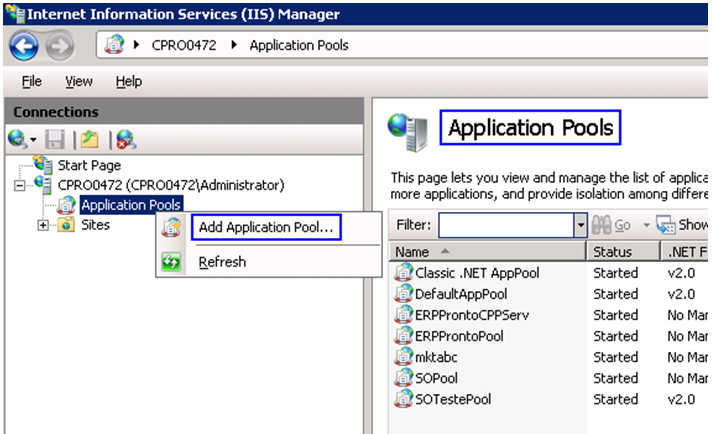Select Sites node in Connections tree
This screenshot has width=717, height=434.
(96, 225)
